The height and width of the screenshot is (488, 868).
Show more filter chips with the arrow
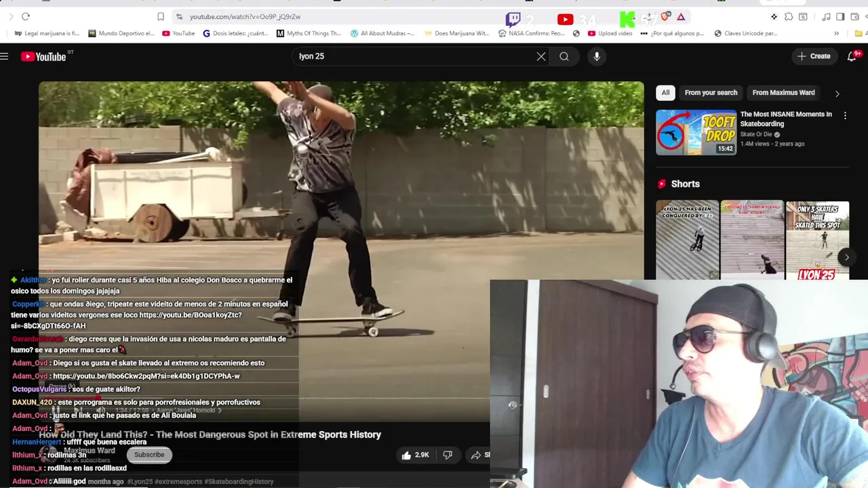point(837,94)
